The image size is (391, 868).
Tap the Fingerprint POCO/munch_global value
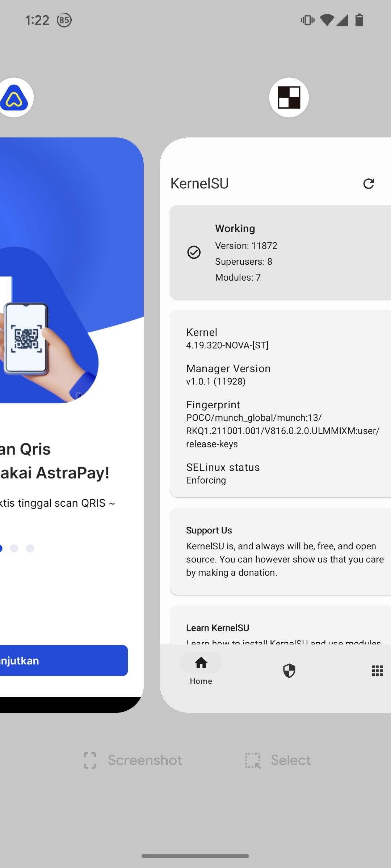pos(283,431)
